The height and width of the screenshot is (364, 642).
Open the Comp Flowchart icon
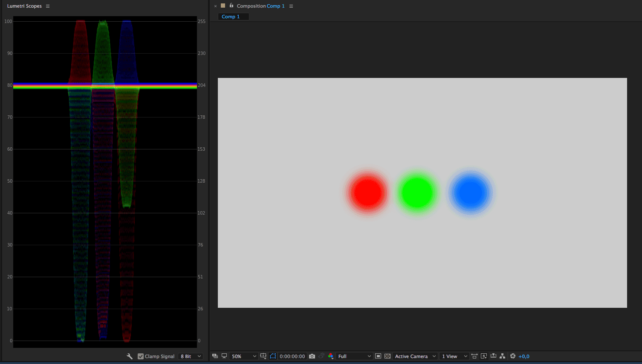coord(503,356)
